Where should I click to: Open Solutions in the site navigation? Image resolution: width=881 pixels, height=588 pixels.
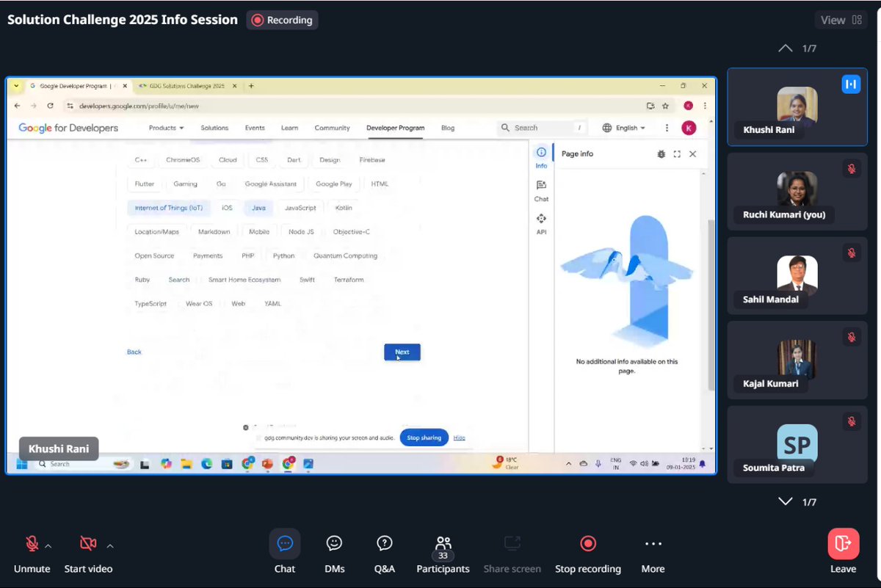click(214, 128)
